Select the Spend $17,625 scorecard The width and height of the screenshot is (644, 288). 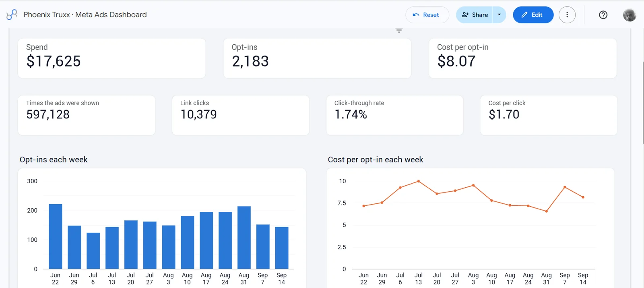(112, 58)
